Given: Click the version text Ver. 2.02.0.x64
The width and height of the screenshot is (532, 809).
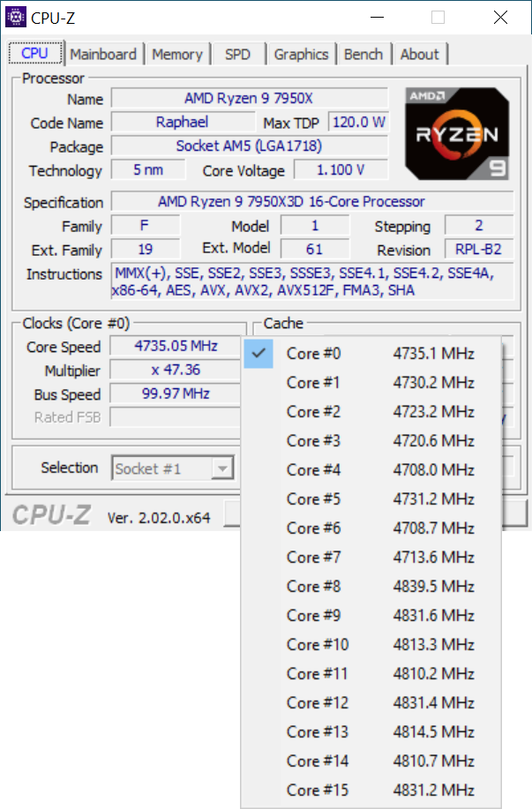Looking at the screenshot, I should pos(159,518).
